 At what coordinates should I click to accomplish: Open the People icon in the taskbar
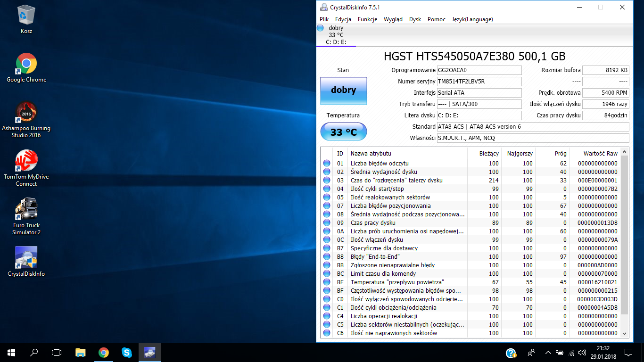[x=531, y=352]
